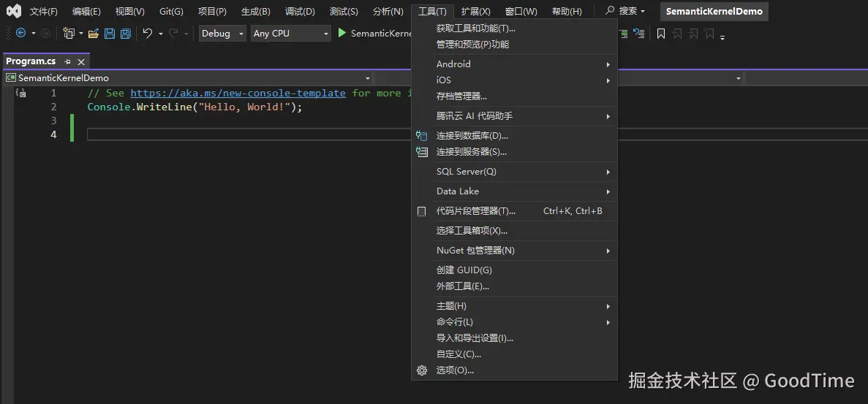Choose 创建 GUID(G) menu entry
The image size is (868, 404).
point(514,270)
